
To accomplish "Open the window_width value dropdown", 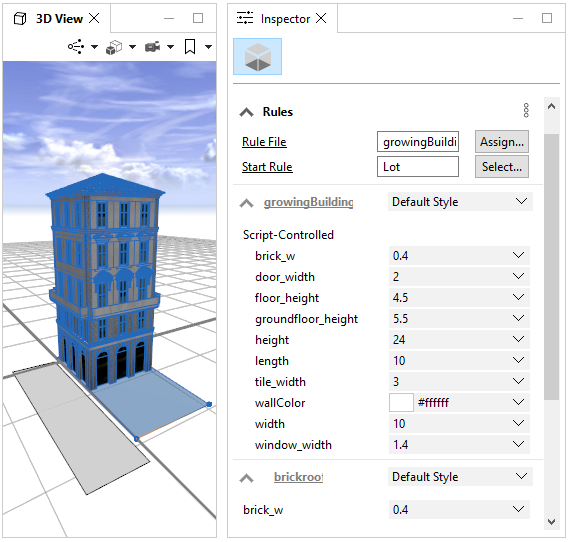I will tap(459, 445).
